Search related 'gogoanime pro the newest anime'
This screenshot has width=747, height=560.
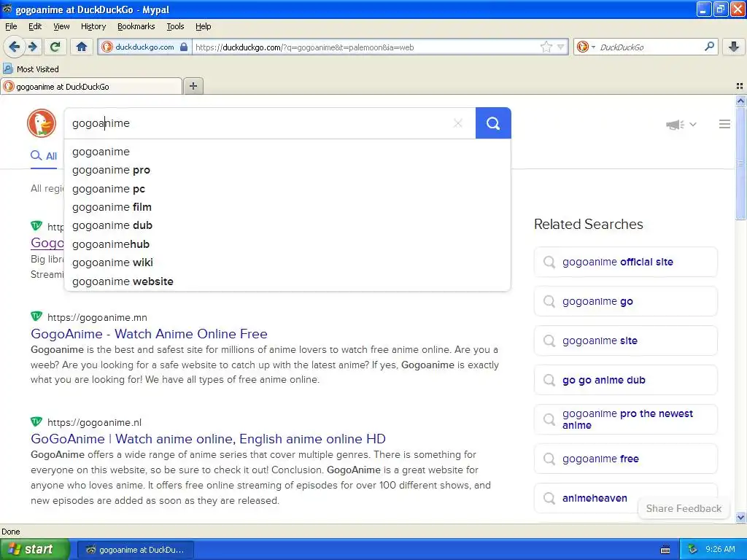[625, 419]
